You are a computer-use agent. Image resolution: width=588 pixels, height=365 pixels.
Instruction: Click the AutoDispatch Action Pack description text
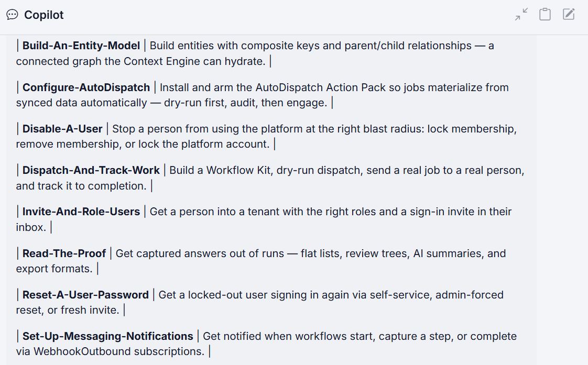pos(263,95)
